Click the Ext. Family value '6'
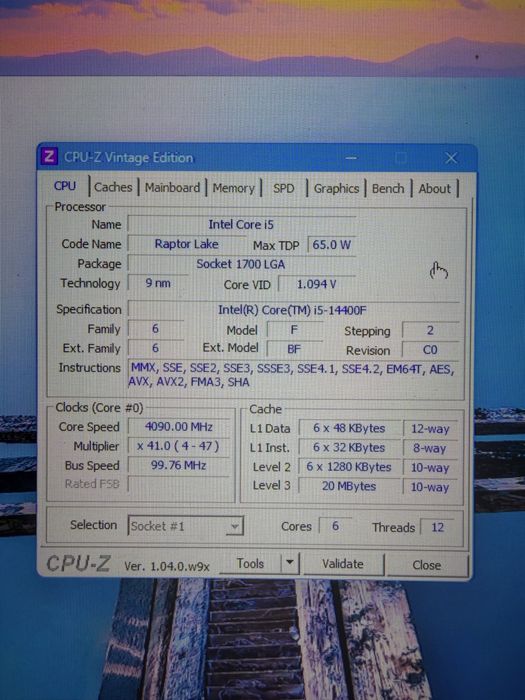Image resolution: width=525 pixels, height=700 pixels. pyautogui.click(x=155, y=348)
